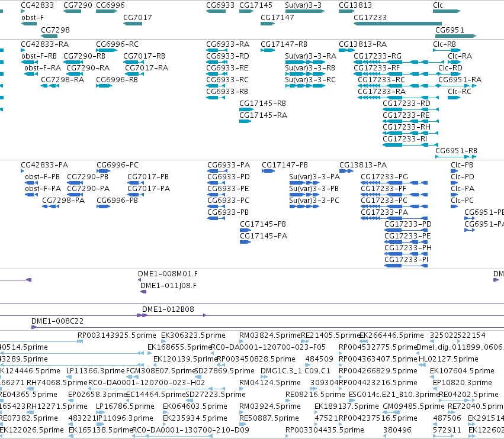Select the DME1-012B08 clone
The image size is (504, 439).
point(168,309)
